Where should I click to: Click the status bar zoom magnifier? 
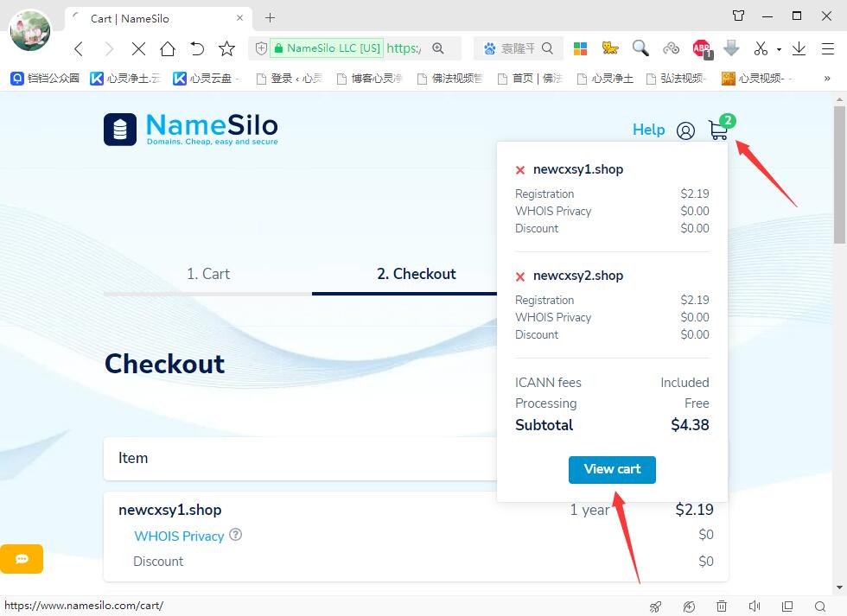[x=820, y=606]
